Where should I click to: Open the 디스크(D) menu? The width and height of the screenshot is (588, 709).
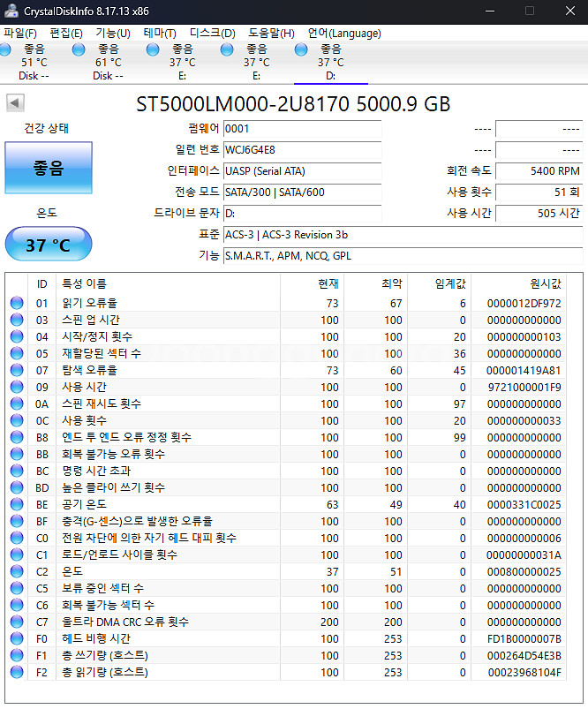coord(212,34)
